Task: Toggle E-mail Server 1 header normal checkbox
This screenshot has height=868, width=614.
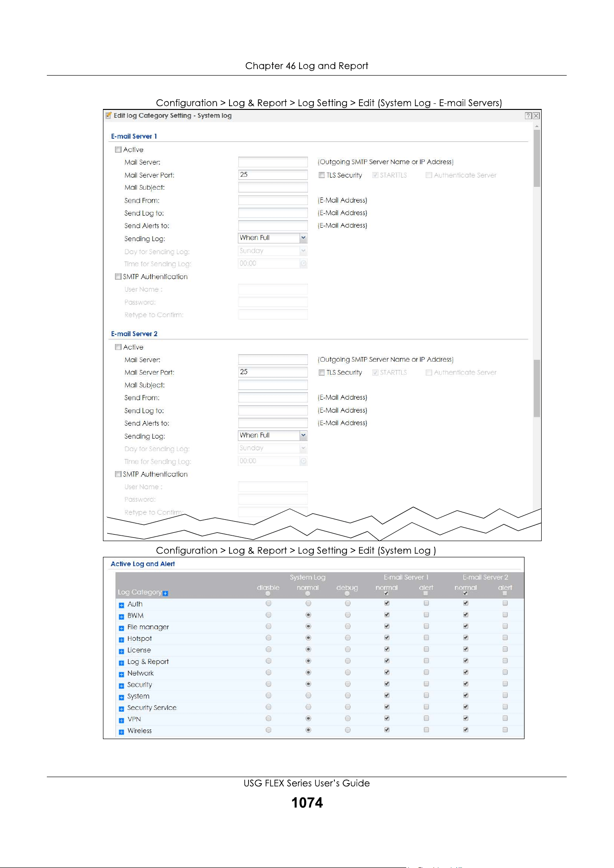Action: click(386, 594)
